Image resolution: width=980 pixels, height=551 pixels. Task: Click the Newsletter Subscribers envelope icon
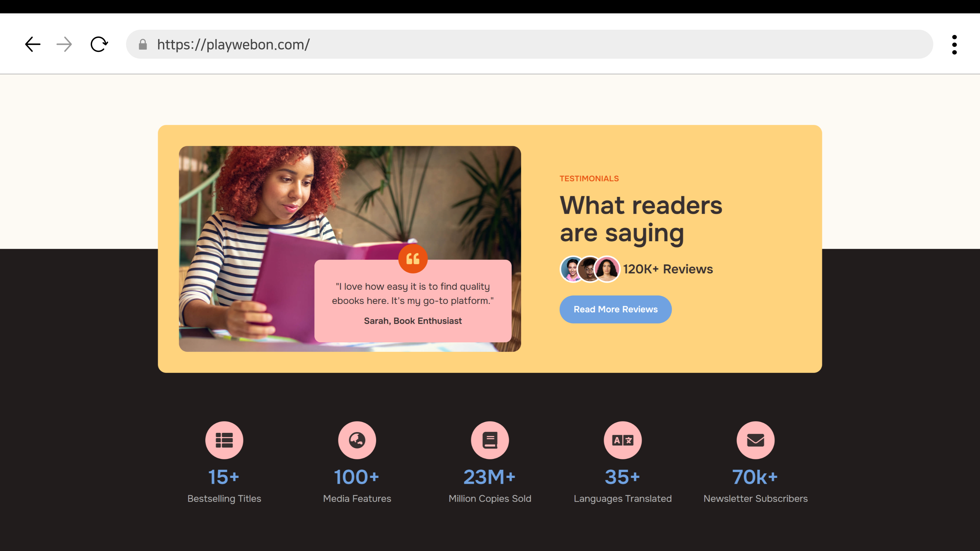click(755, 440)
